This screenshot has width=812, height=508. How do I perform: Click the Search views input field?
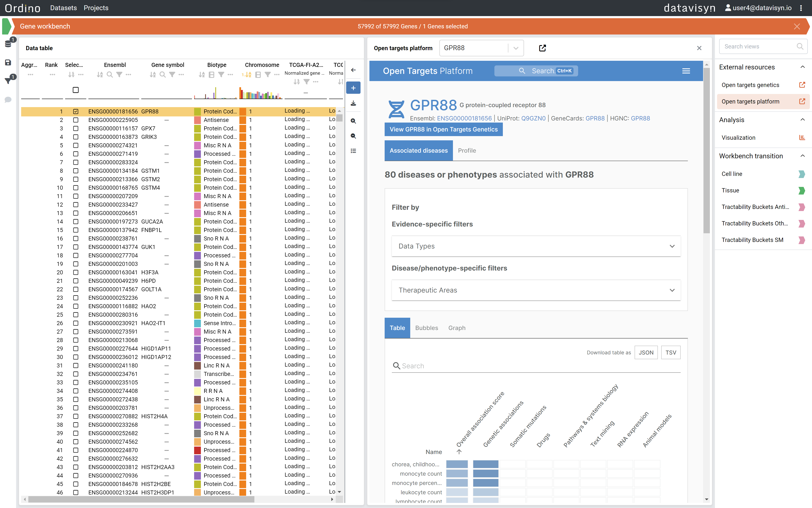tap(763, 46)
